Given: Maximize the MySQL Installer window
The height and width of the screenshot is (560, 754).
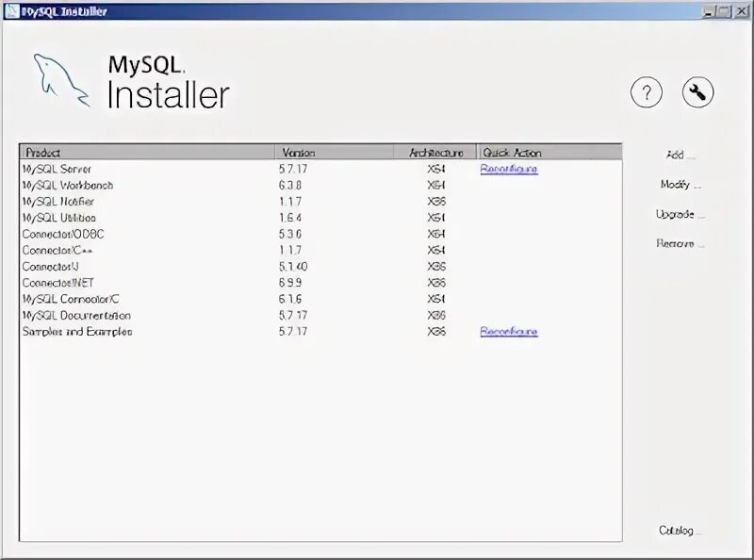Looking at the screenshot, I should (x=723, y=11).
